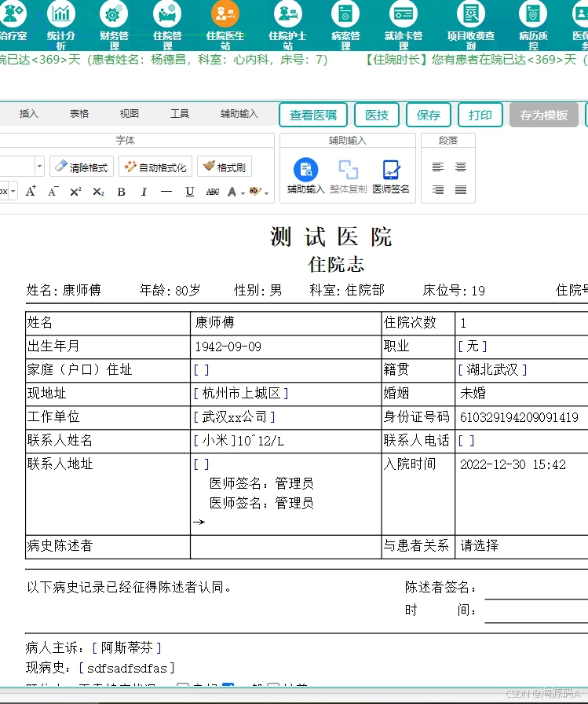588x704 pixels.
Task: Align paragraph left
Action: (x=438, y=167)
